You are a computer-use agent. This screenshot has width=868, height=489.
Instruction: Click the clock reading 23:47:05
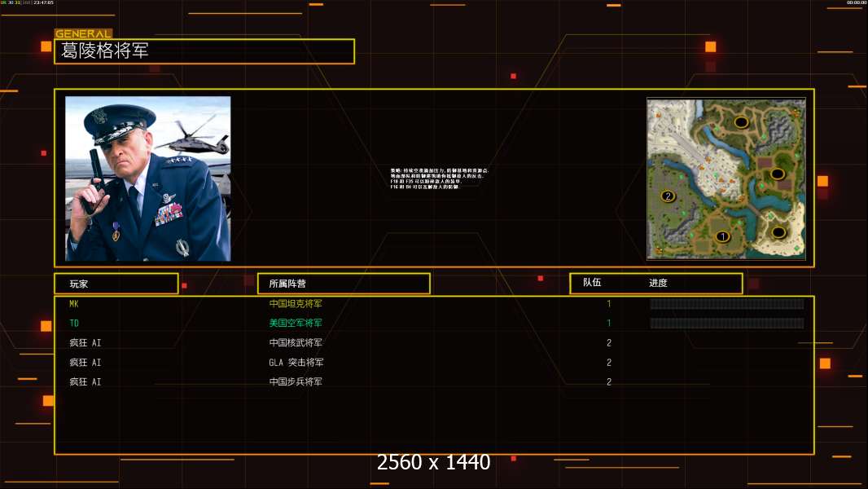click(x=44, y=2)
